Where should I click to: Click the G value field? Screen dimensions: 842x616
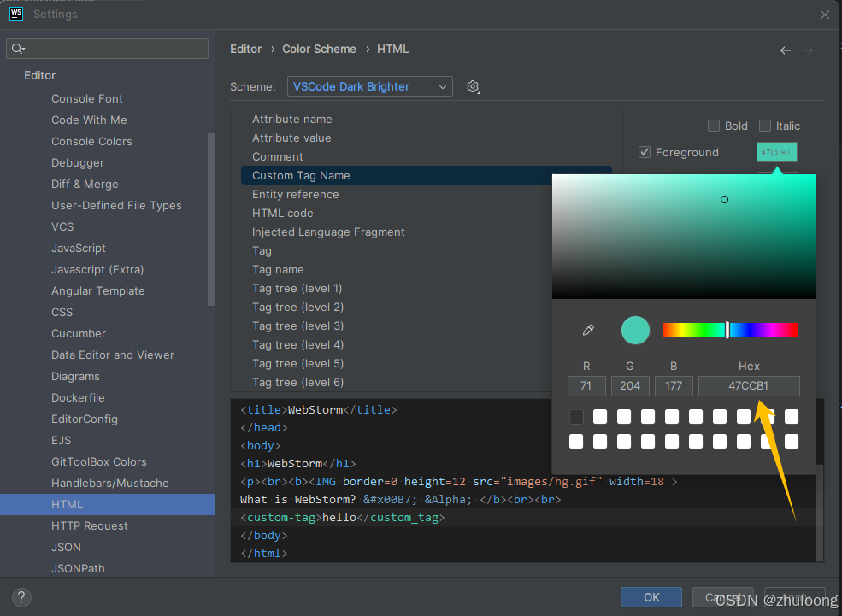[630, 386]
